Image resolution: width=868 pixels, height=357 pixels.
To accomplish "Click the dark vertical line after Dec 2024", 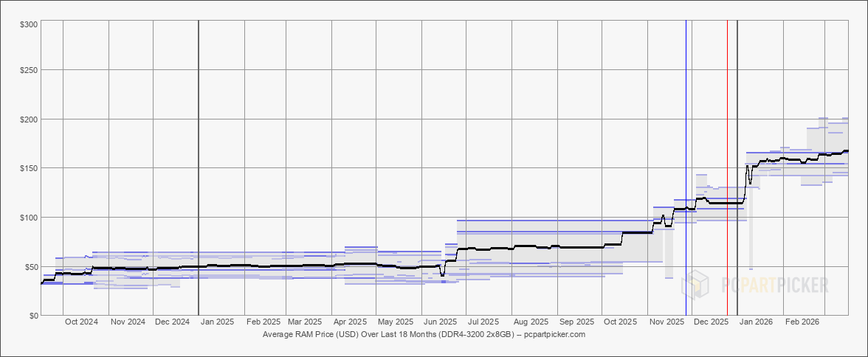I will point(198,167).
